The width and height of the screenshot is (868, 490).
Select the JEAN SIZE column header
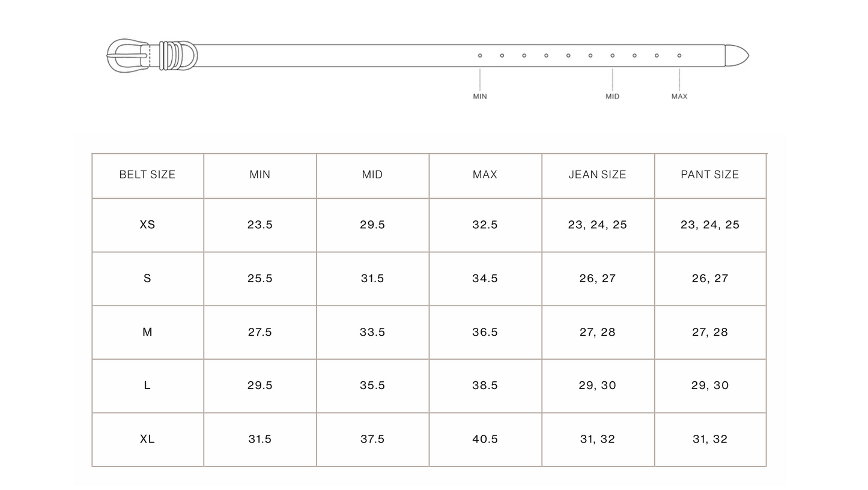tap(598, 175)
